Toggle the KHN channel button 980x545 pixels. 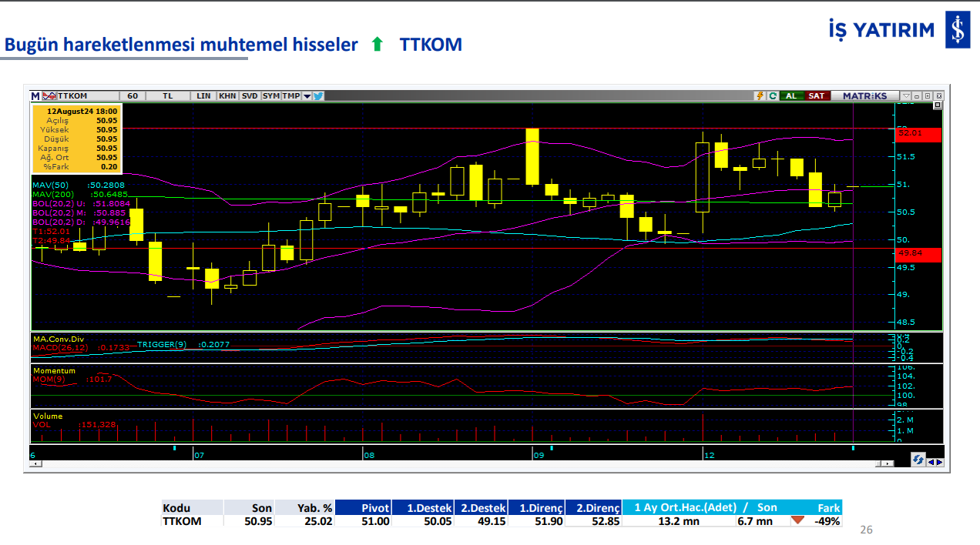[227, 96]
